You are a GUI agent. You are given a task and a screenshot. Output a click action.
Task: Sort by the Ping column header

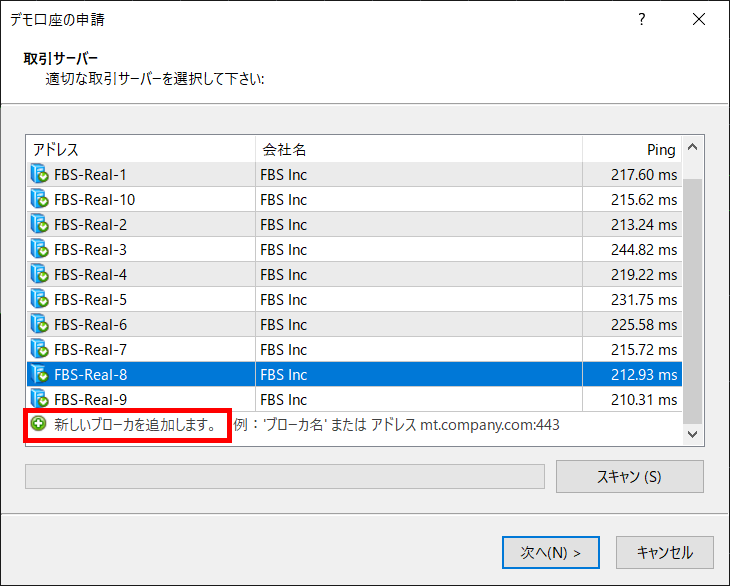click(632, 149)
